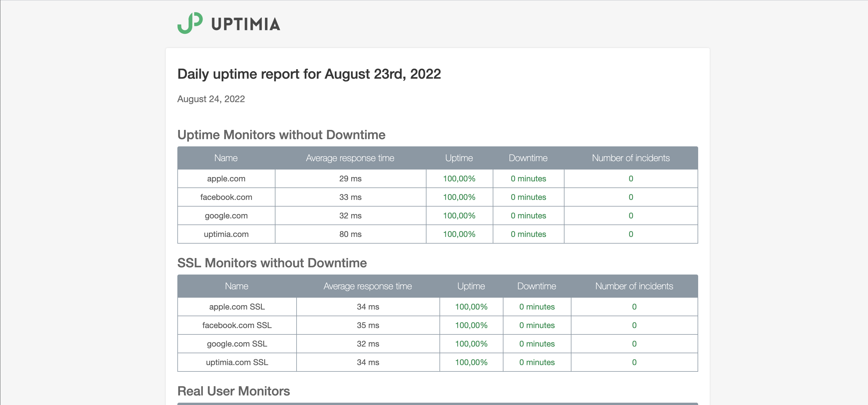The width and height of the screenshot is (868, 405).
Task: Click 34 ms cell in uptimia.com SSL row
Action: point(368,362)
